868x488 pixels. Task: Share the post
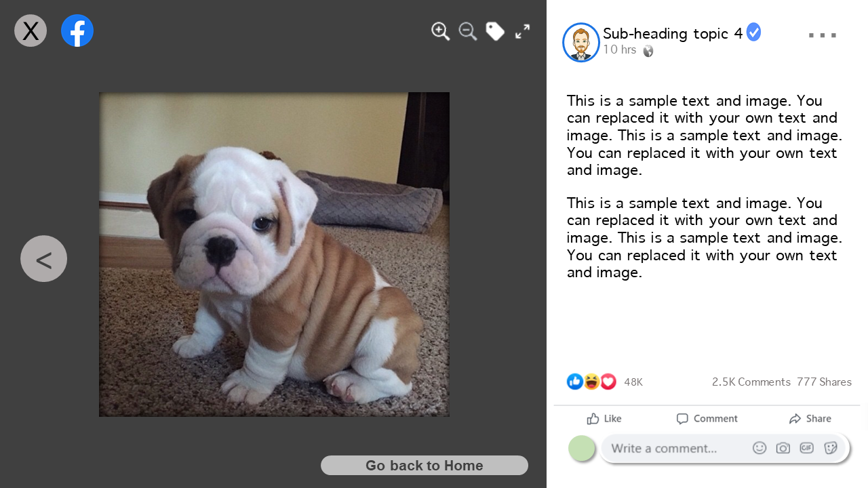810,419
